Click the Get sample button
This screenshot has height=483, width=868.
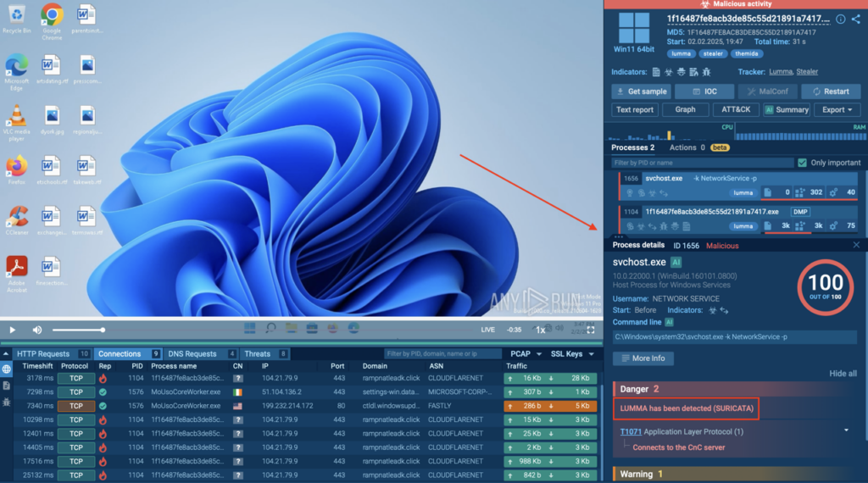(641, 92)
